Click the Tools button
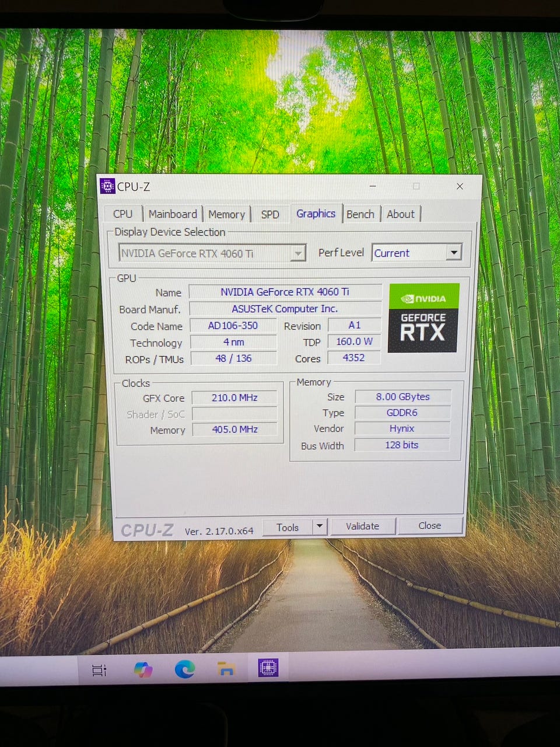Screen dimensions: 560x747 [x=288, y=527]
